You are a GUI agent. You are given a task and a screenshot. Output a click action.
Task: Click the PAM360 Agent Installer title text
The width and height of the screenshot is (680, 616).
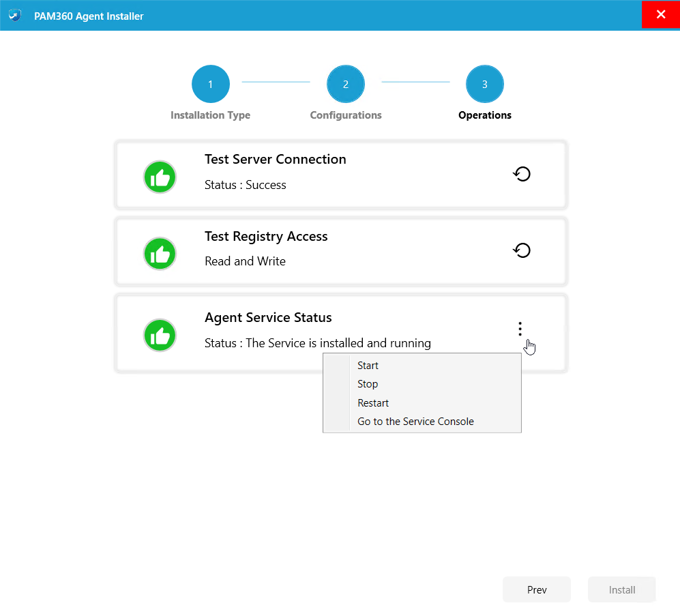[x=89, y=16]
